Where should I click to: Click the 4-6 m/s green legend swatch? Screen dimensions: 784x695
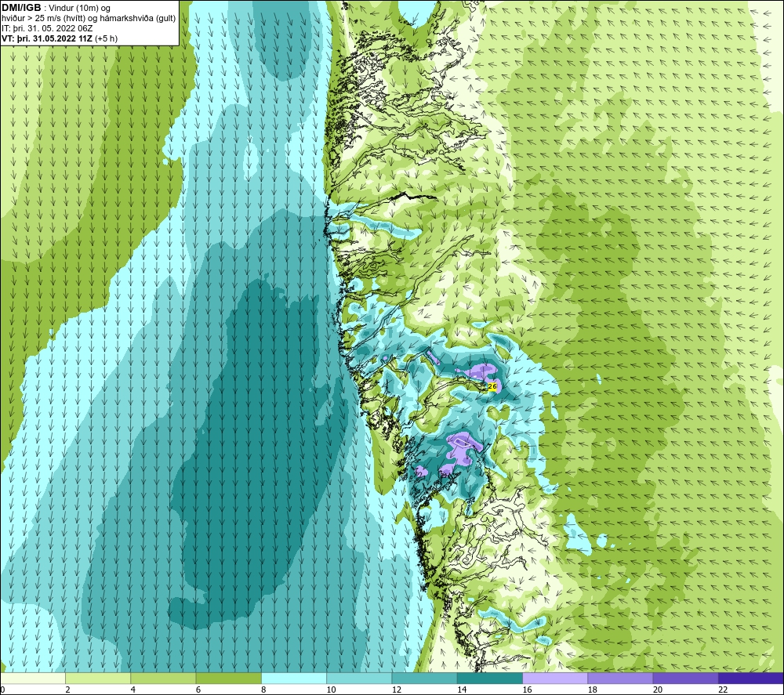click(164, 678)
